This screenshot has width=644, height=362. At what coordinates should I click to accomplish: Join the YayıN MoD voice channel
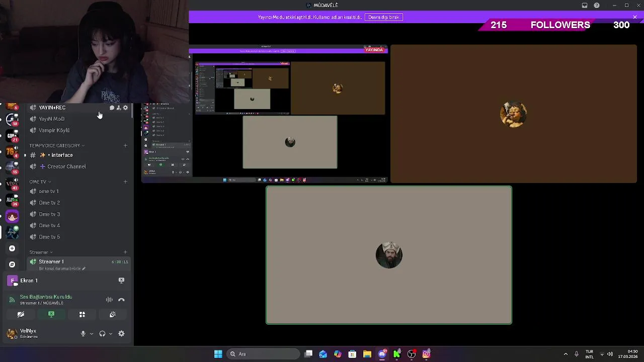[x=78, y=119]
